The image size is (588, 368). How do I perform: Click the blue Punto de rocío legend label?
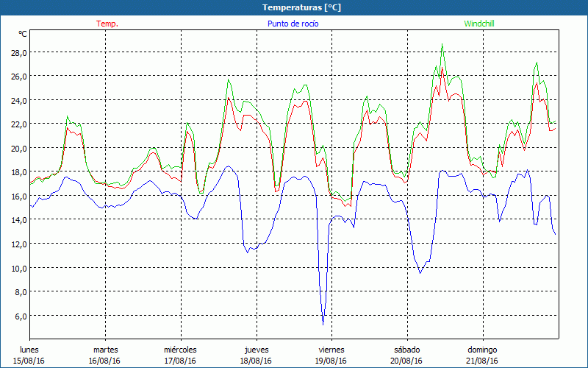pyautogui.click(x=293, y=24)
